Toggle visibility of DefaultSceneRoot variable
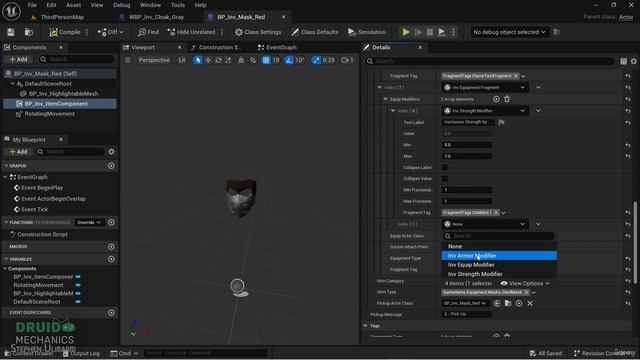Image resolution: width=640 pixels, height=360 pixels. click(78, 302)
